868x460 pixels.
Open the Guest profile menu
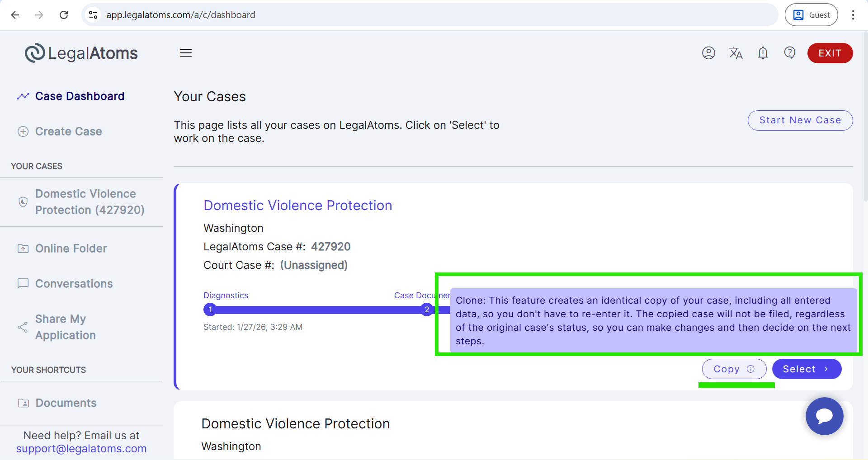[x=811, y=15]
